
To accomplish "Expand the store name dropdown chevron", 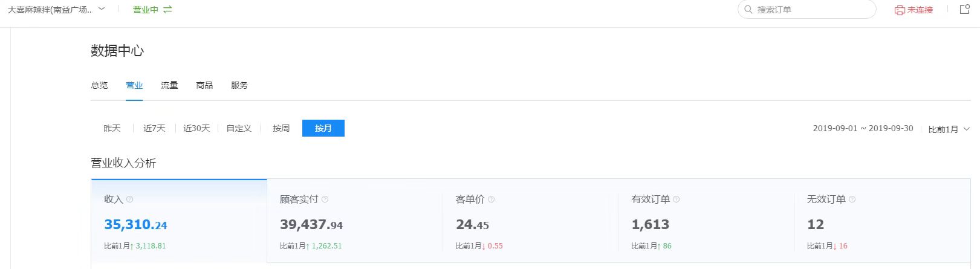I will 102,9.
